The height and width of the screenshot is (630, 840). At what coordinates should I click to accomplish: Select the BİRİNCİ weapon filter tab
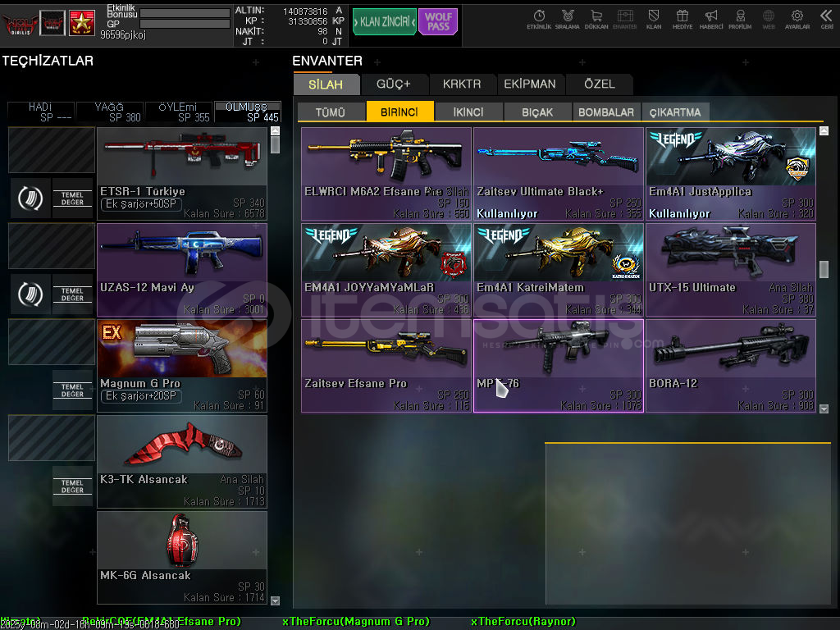click(399, 112)
